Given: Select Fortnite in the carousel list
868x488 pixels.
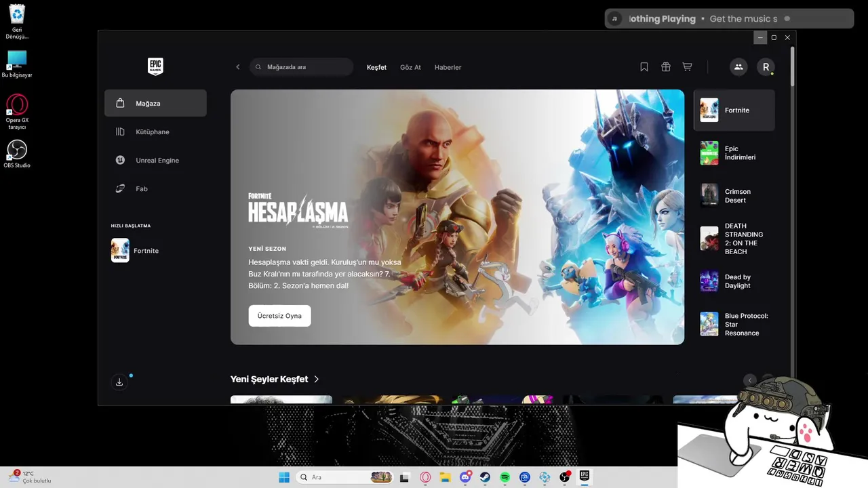Looking at the screenshot, I should pos(734,110).
